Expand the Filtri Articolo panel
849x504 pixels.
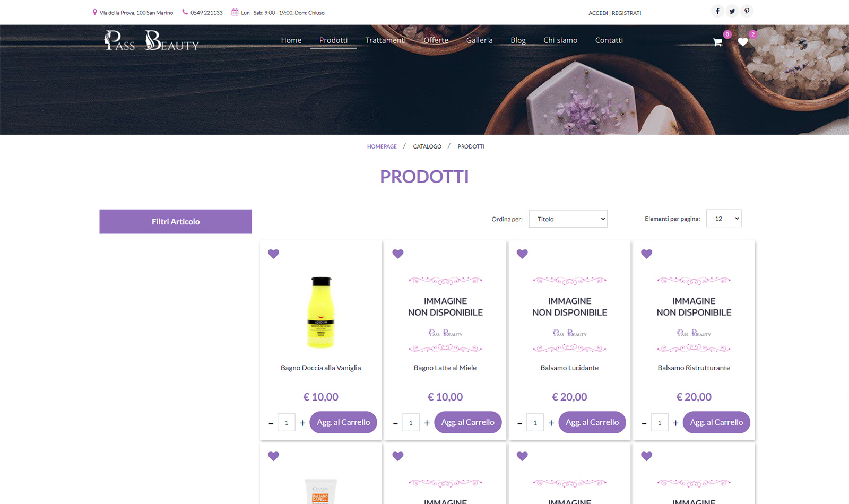pyautogui.click(x=176, y=221)
